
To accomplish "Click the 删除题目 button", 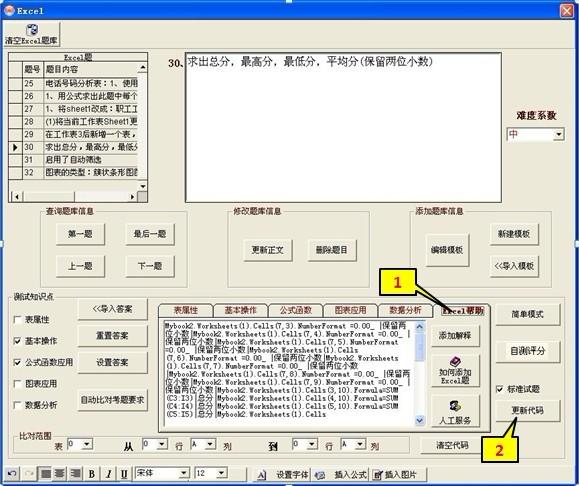I will tap(332, 250).
